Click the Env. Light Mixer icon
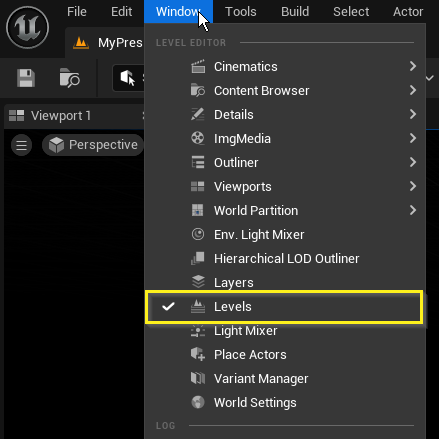This screenshot has height=439, width=439. click(198, 234)
